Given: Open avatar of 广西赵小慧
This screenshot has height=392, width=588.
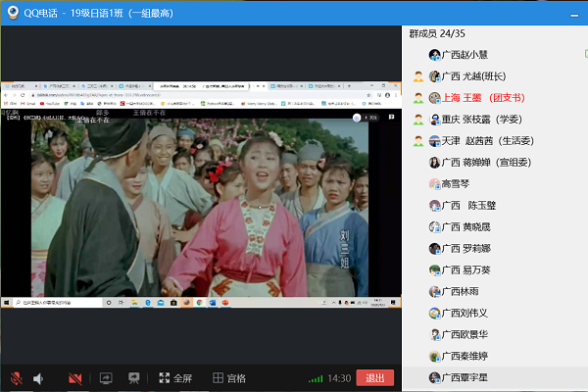Looking at the screenshot, I should point(434,55).
